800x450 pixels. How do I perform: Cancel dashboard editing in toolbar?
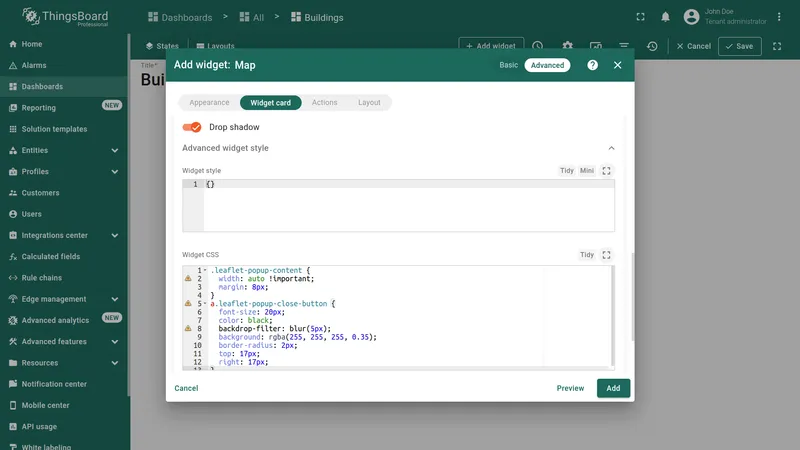(x=693, y=46)
